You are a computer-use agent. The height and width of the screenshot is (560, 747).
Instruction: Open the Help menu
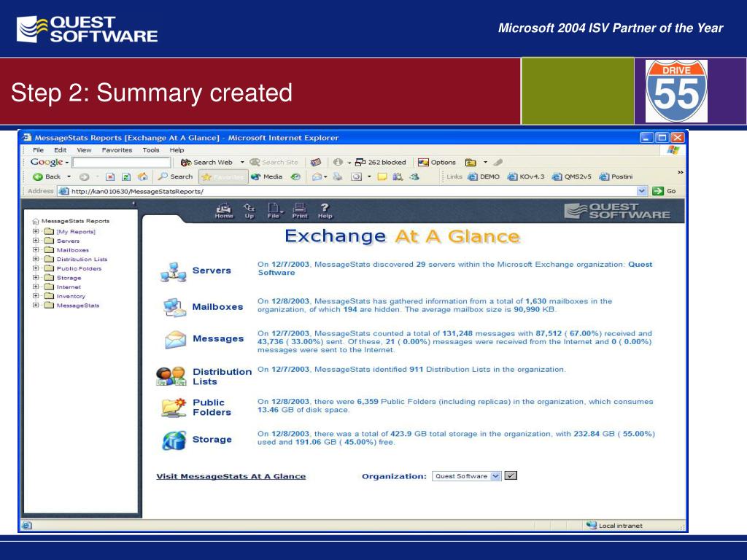tap(177, 150)
